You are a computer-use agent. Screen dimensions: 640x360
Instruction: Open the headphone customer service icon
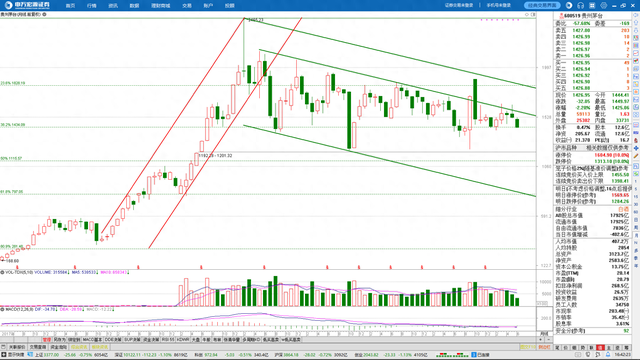point(580,5)
